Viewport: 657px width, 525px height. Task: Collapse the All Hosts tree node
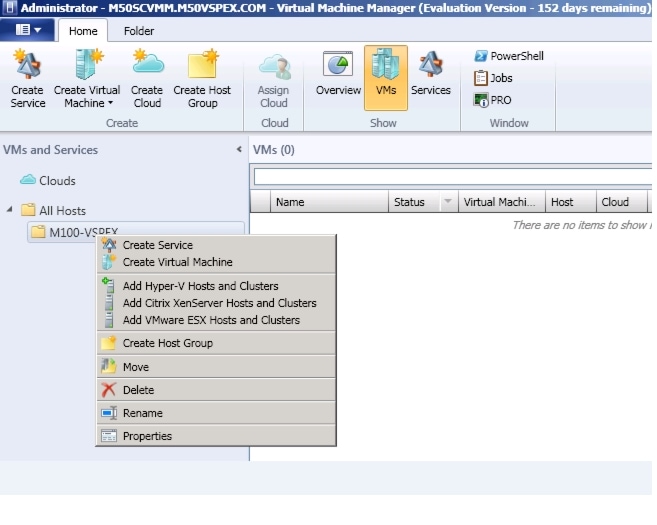click(10, 209)
